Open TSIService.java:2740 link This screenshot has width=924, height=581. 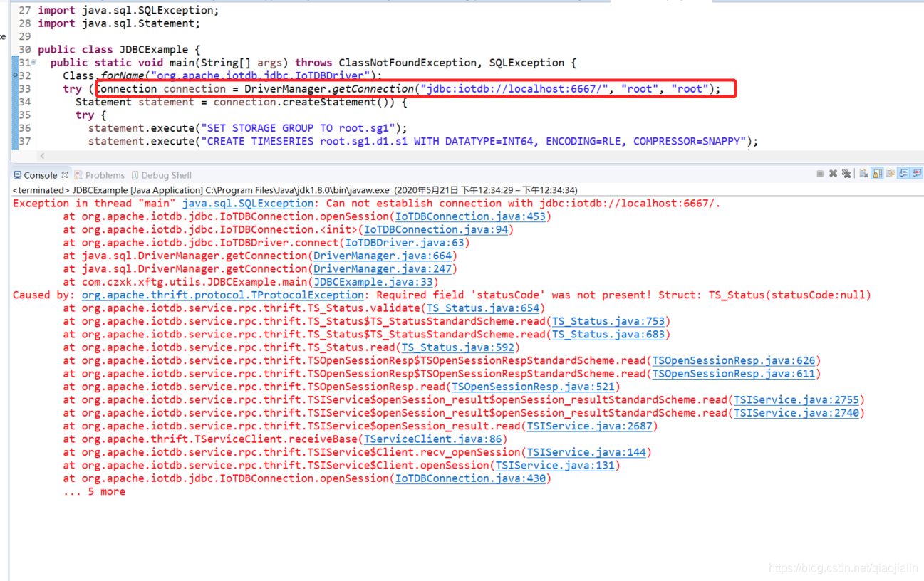click(796, 413)
